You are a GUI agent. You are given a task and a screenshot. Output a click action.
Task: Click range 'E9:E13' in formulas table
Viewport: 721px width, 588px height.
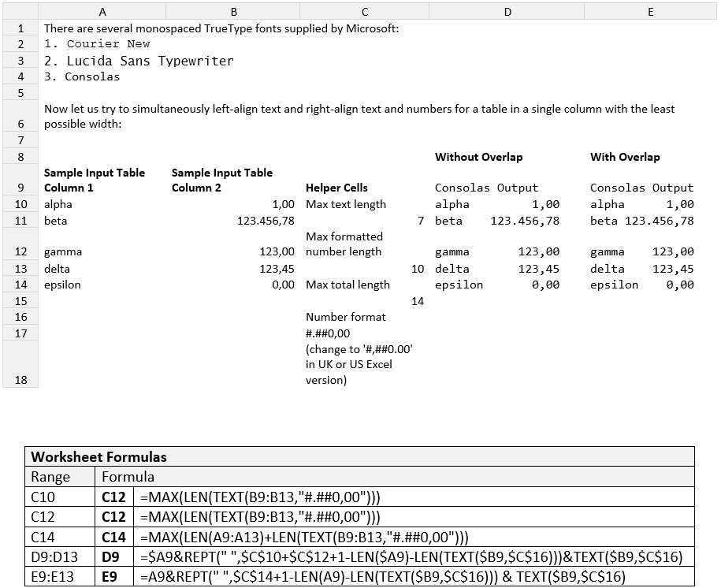pos(53,576)
